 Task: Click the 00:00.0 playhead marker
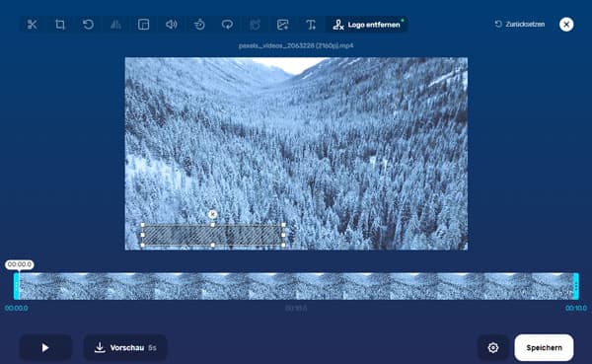point(20,264)
